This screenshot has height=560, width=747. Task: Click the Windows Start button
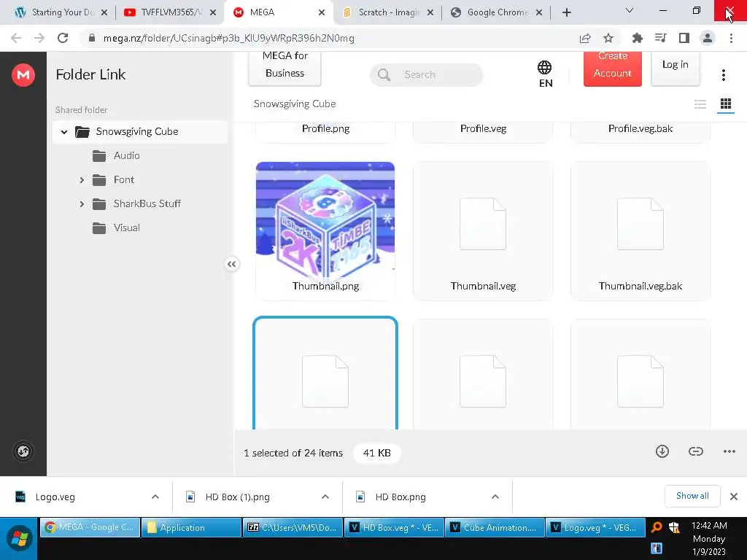point(19,539)
